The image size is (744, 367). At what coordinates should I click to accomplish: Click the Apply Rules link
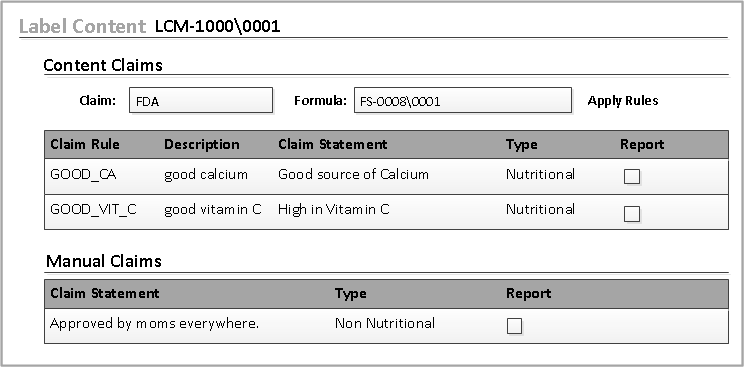623,101
